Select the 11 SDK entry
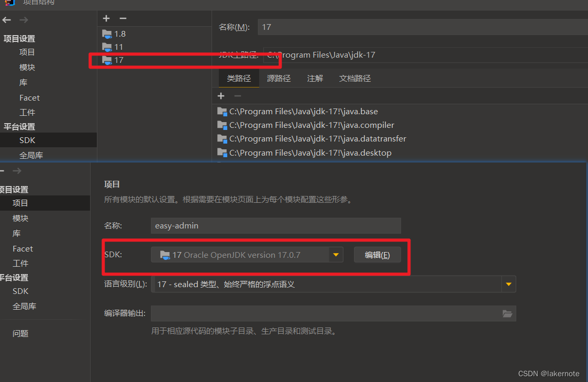The width and height of the screenshot is (588, 382). coord(155,47)
